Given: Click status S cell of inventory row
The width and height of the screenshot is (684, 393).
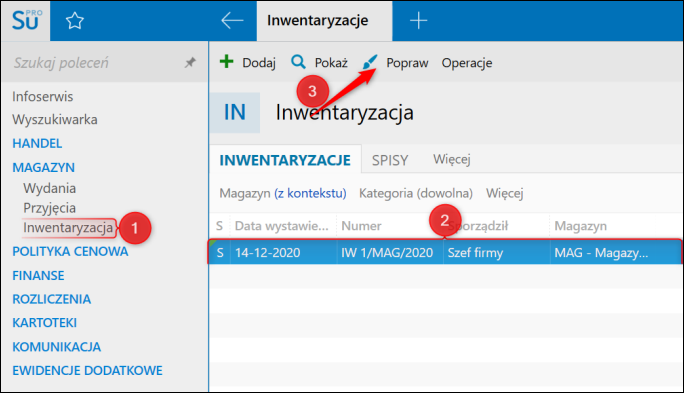Looking at the screenshot, I should [220, 253].
